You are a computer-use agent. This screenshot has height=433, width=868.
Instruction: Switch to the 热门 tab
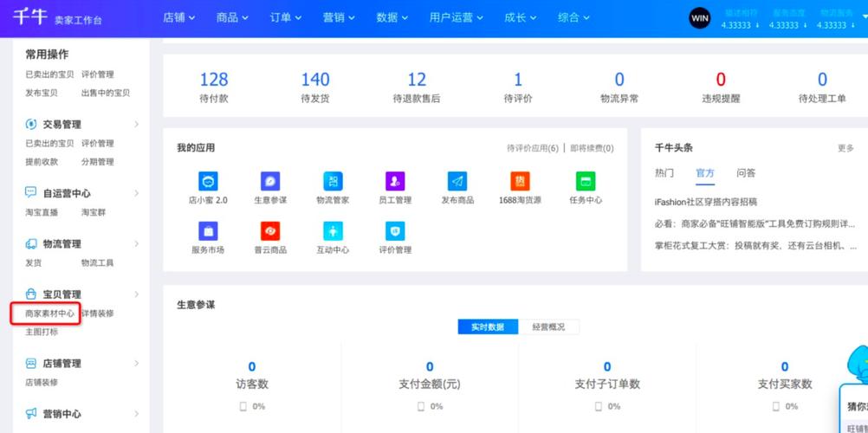664,172
